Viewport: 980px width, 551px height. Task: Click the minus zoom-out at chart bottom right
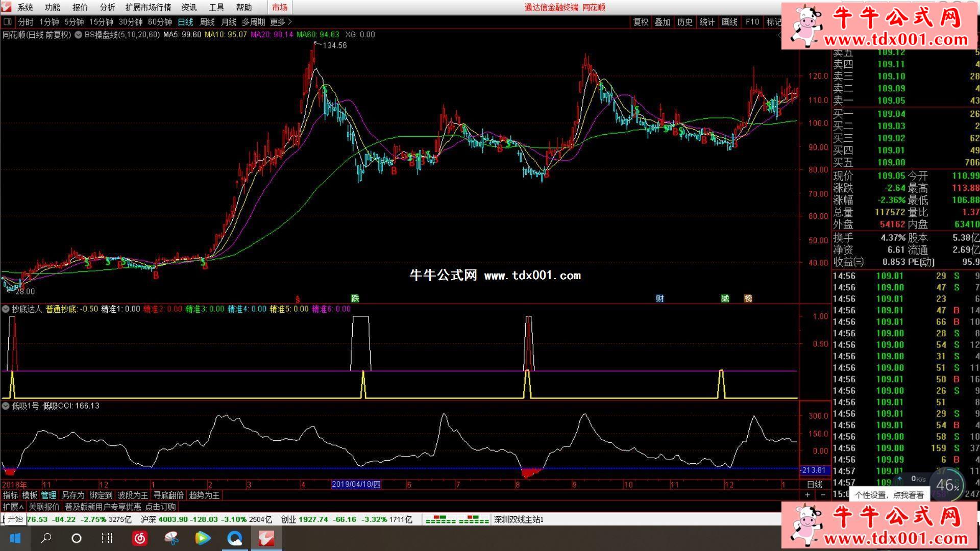tap(822, 495)
